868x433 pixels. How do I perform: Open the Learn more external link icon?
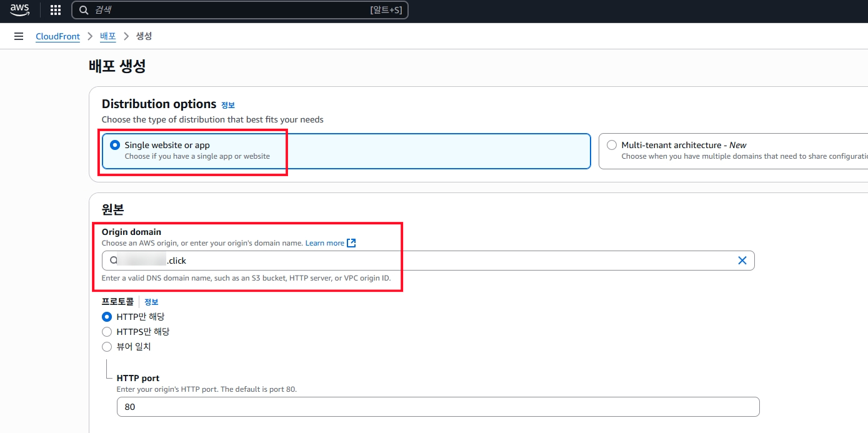coord(351,243)
